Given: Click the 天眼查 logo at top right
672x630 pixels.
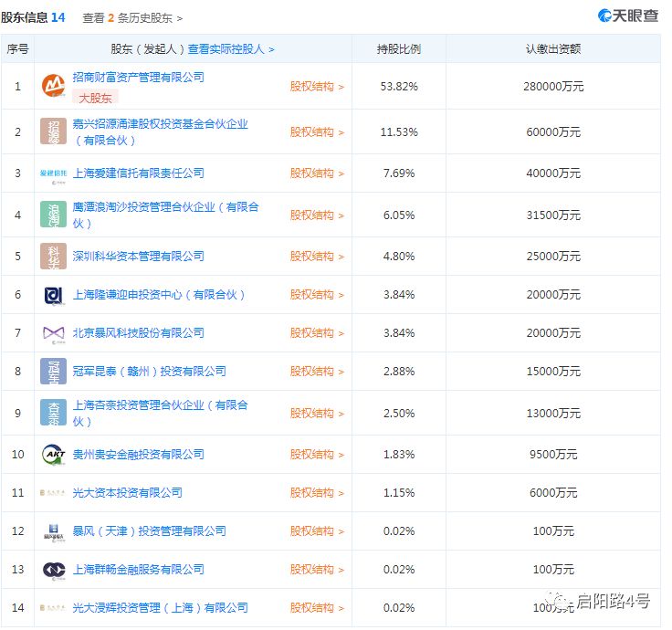Looking at the screenshot, I should 628,16.
